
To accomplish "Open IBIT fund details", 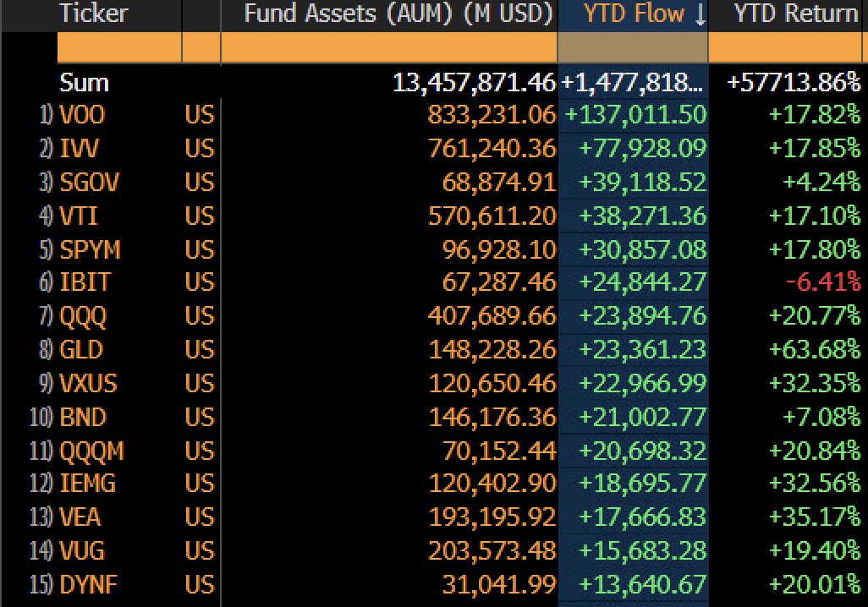I will coord(84,283).
